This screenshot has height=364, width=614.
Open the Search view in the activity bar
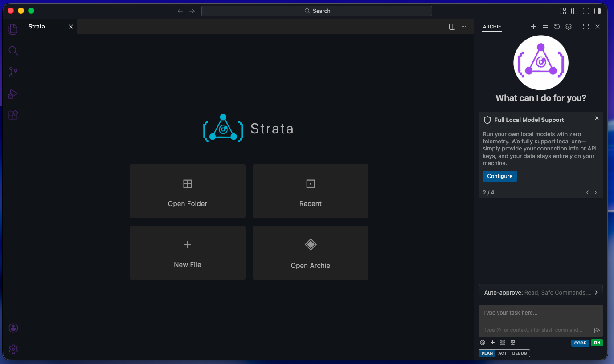pyautogui.click(x=13, y=50)
